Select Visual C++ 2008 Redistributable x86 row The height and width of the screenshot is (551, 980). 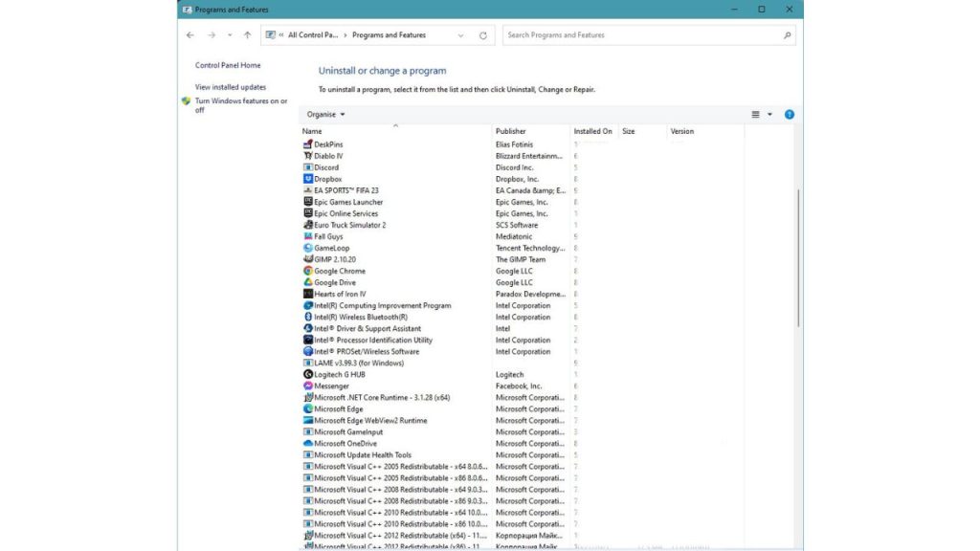pyautogui.click(x=522, y=501)
